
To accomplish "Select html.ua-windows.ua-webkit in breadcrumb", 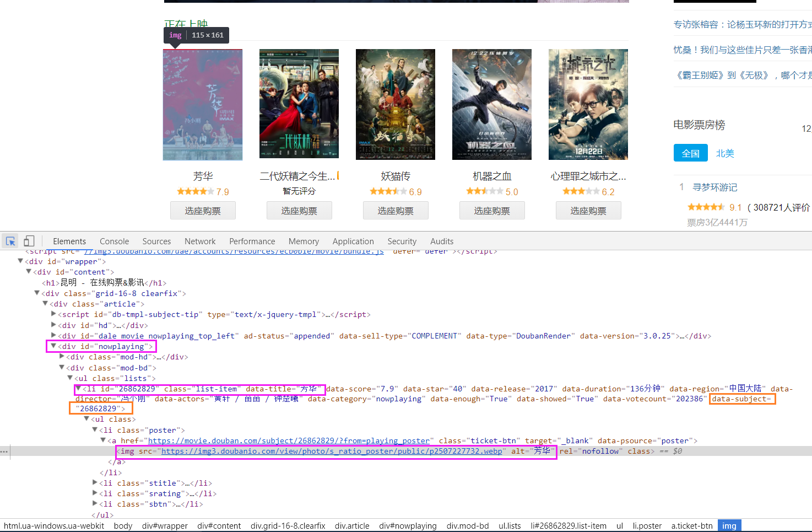I will [54, 526].
